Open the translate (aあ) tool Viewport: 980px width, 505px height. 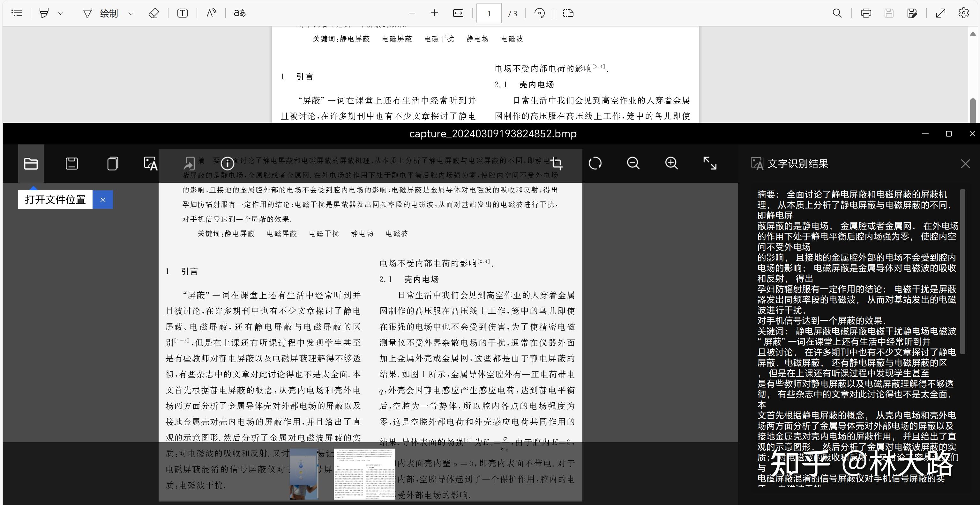[240, 13]
